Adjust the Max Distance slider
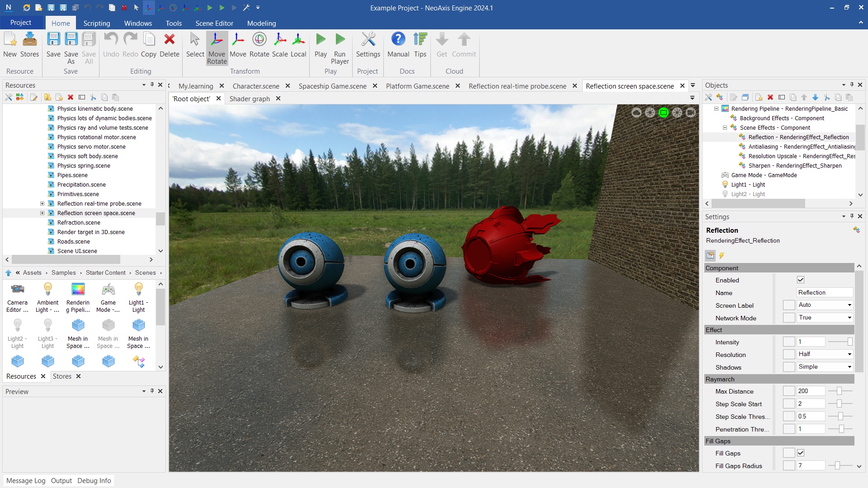The height and width of the screenshot is (488, 868). click(839, 391)
